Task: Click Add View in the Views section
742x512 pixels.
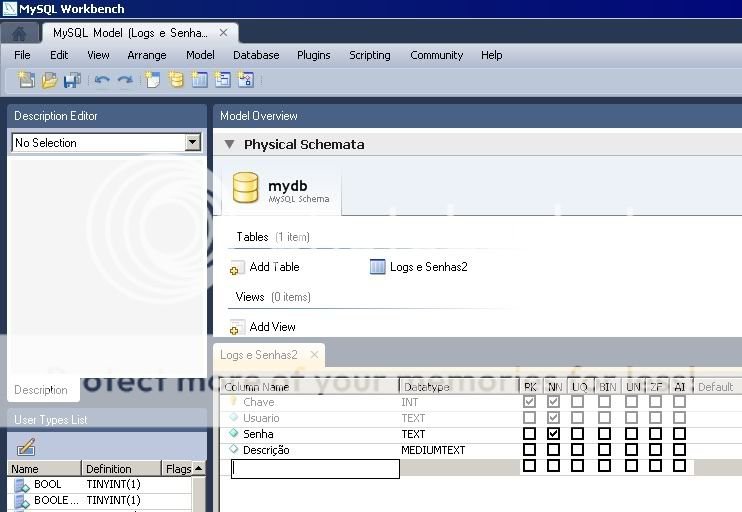Action: click(x=272, y=327)
